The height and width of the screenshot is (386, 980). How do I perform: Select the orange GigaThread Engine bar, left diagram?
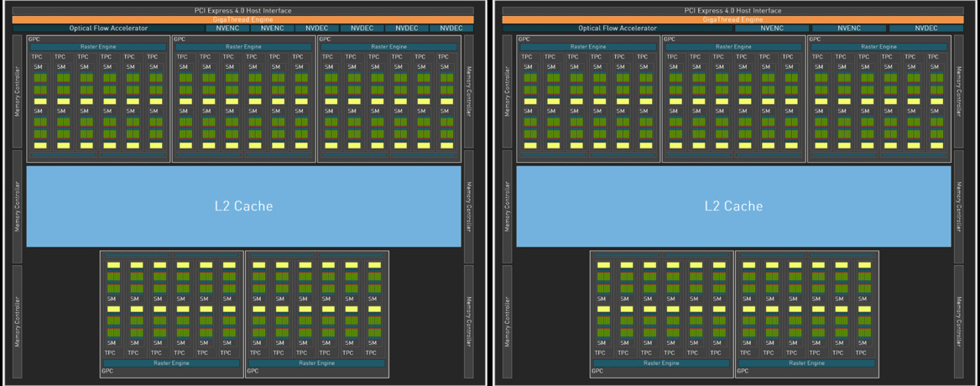pyautogui.click(x=242, y=19)
